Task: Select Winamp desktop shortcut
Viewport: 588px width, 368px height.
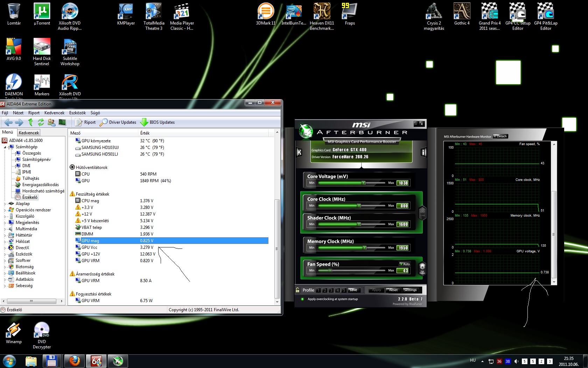Action: (14, 333)
